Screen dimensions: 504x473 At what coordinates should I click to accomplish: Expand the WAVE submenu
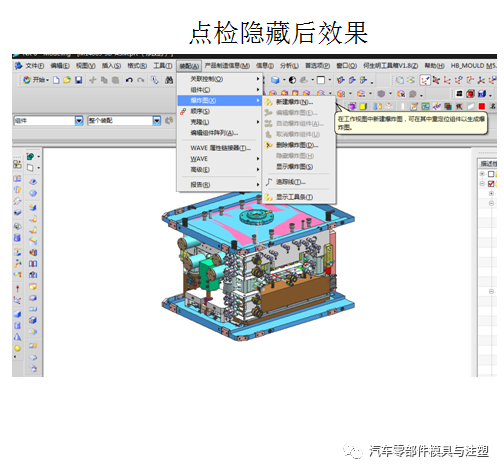pyautogui.click(x=219, y=159)
